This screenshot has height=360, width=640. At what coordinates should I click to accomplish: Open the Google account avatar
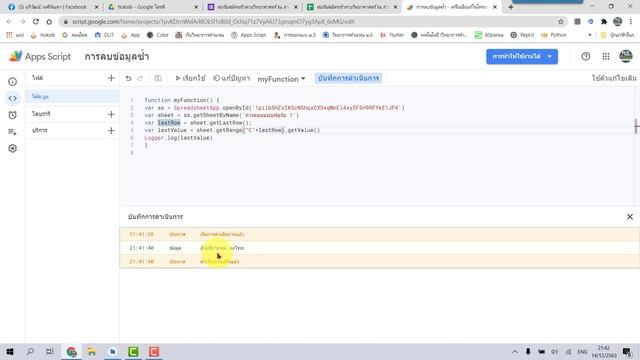point(626,56)
